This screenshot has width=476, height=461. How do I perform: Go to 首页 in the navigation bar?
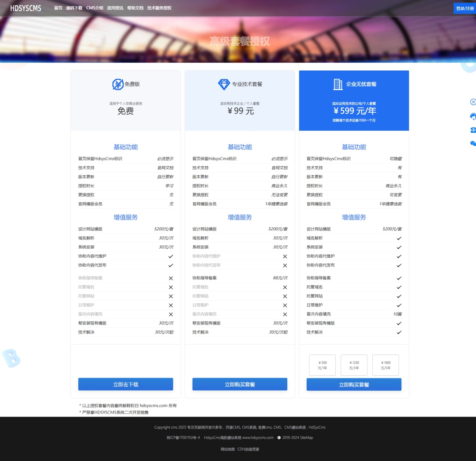click(58, 8)
